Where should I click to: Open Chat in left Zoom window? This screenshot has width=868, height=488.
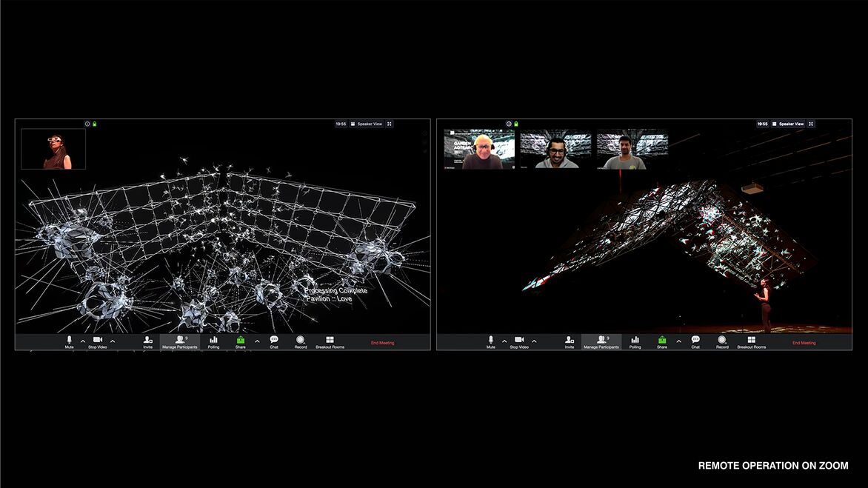point(274,341)
